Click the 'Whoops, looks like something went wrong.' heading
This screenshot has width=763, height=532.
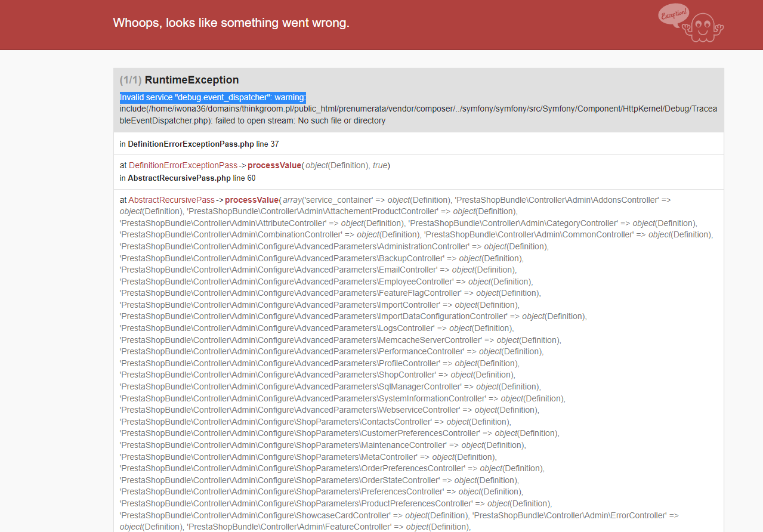231,23
